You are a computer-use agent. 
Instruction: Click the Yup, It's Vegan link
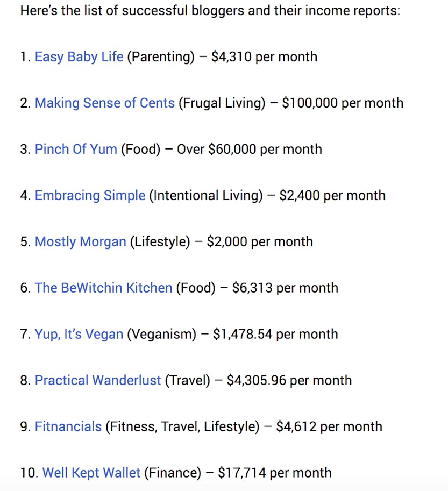pyautogui.click(x=79, y=335)
